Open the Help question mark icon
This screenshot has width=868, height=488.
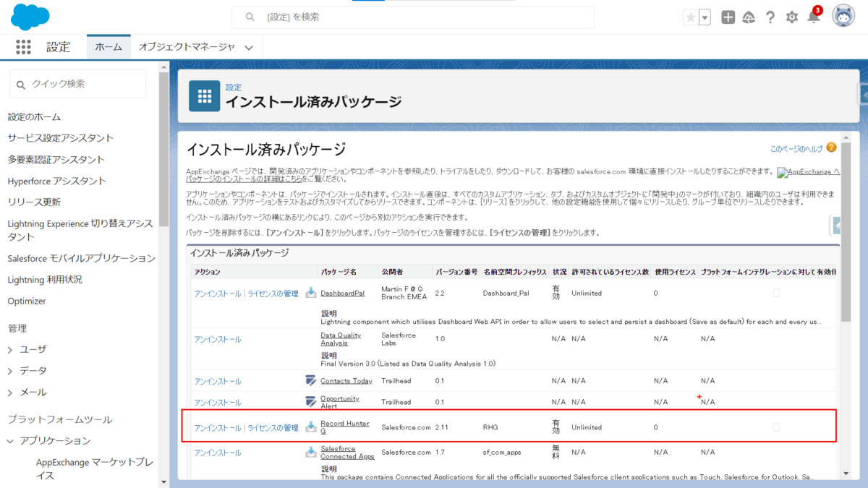tap(770, 17)
